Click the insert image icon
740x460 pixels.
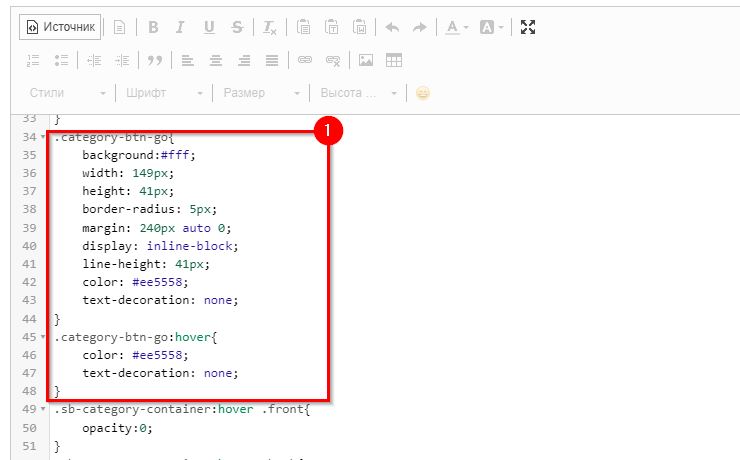(366, 60)
